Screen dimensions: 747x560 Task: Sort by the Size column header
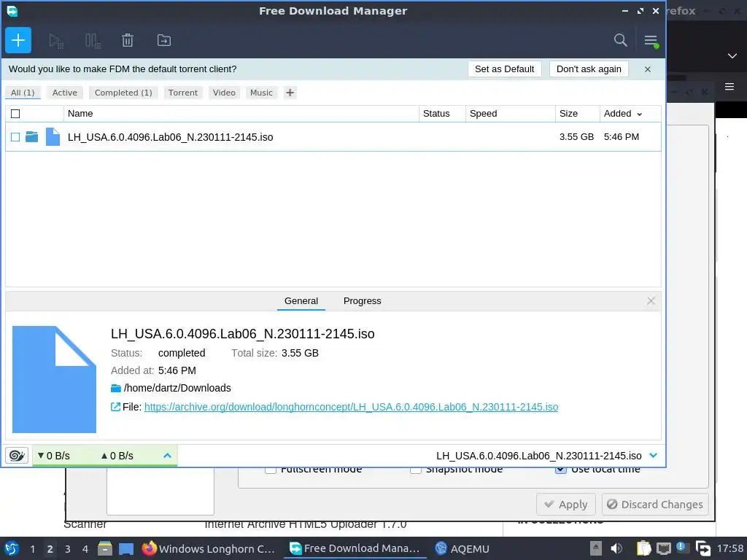point(578,114)
